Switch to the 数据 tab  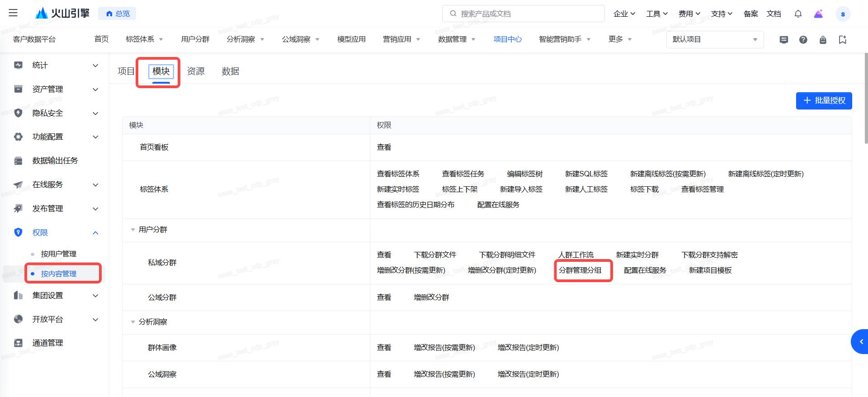click(x=230, y=71)
